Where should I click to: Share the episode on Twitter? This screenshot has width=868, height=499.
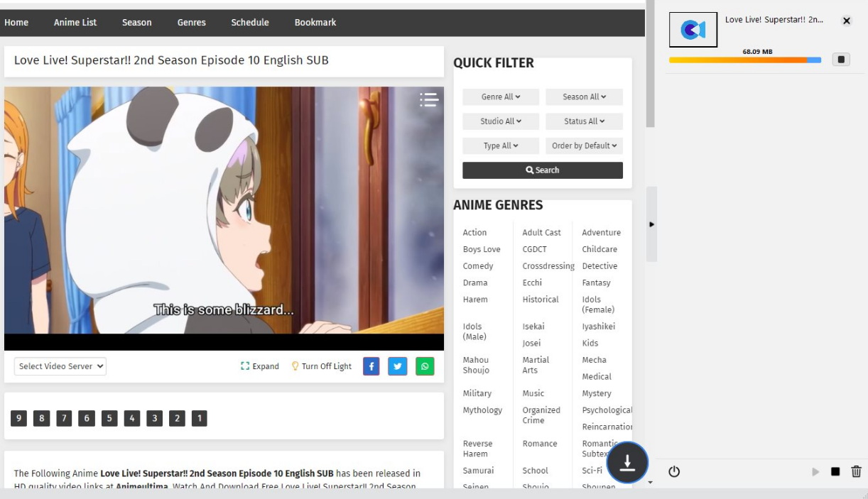tap(397, 366)
